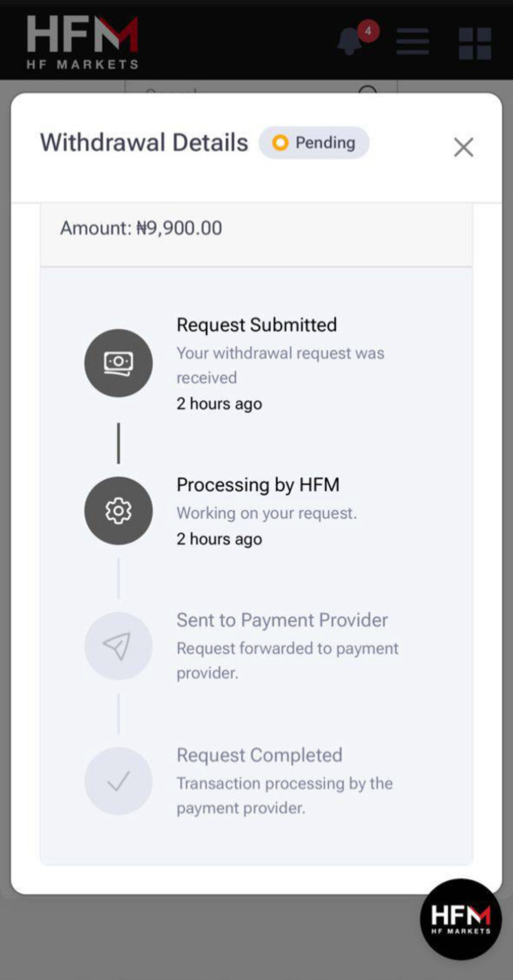Click the HF Markets logo in header
This screenshot has width=513, height=980.
coord(82,40)
